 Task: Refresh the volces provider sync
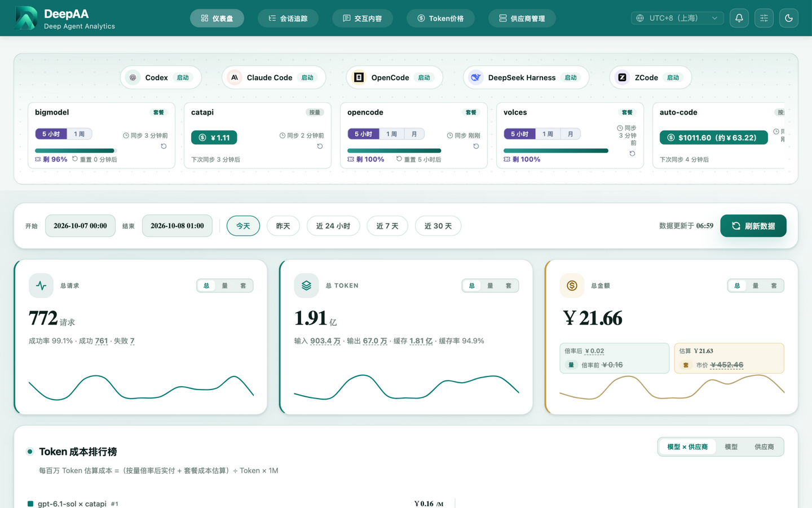pyautogui.click(x=633, y=154)
